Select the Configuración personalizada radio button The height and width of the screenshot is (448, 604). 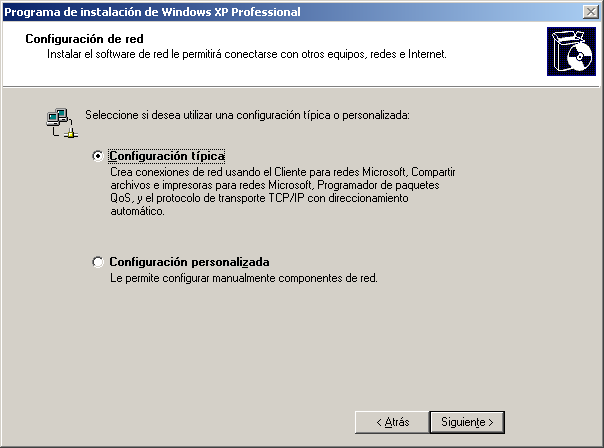[97, 263]
